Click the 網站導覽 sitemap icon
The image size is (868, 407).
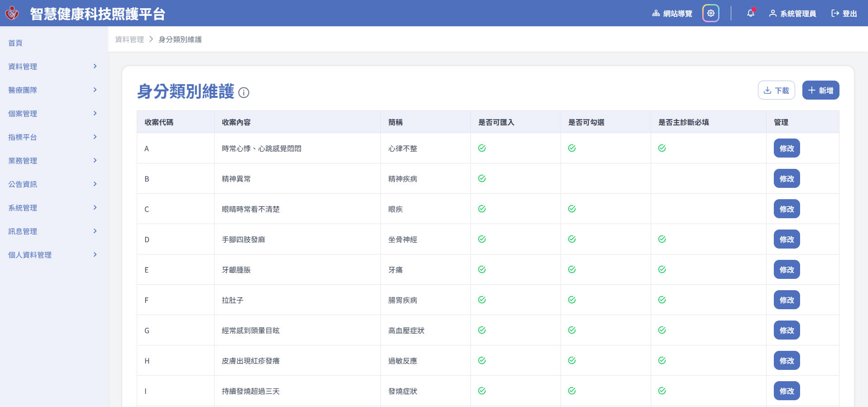[656, 14]
